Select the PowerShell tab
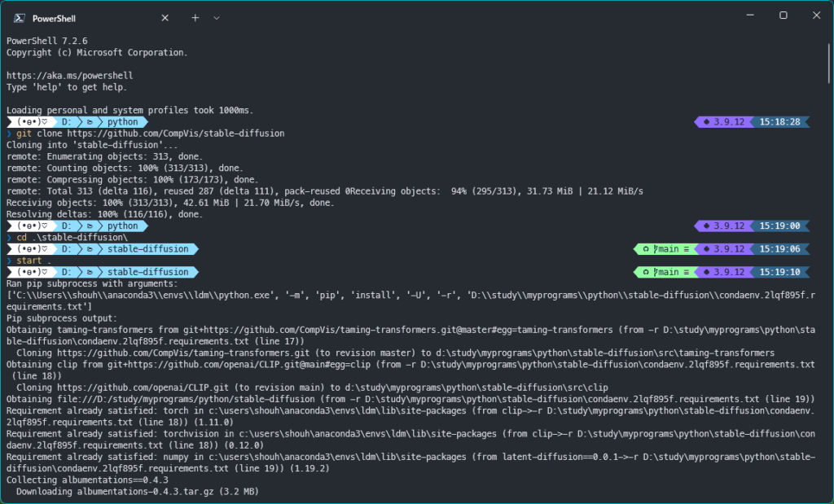The height and width of the screenshot is (504, 834). click(x=90, y=18)
